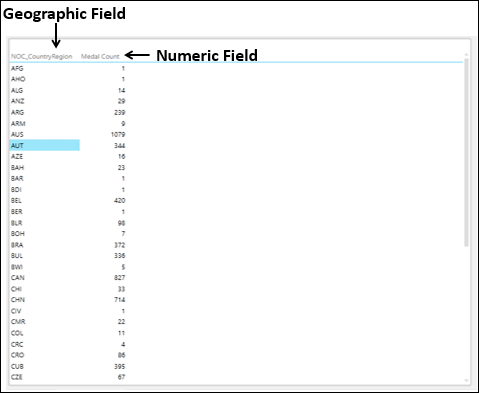Viewport: 479px width, 393px height.
Task: Click the 239 medal count value
Action: pos(120,112)
